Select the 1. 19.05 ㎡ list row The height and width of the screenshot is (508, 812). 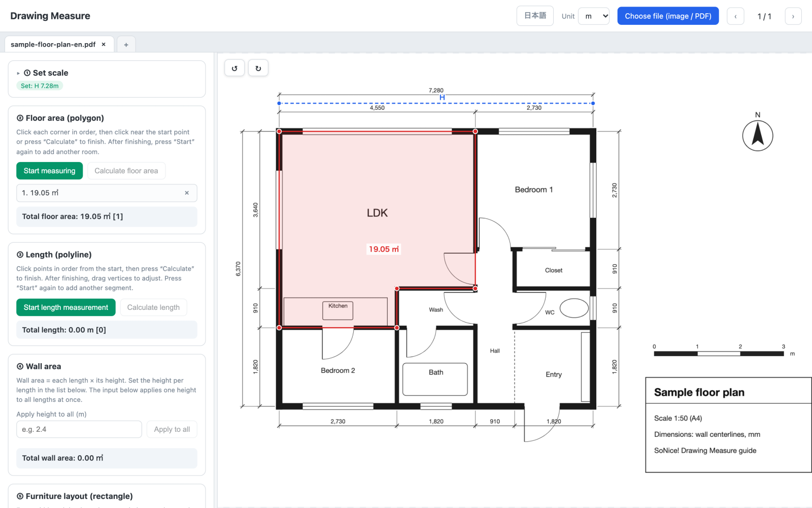107,193
